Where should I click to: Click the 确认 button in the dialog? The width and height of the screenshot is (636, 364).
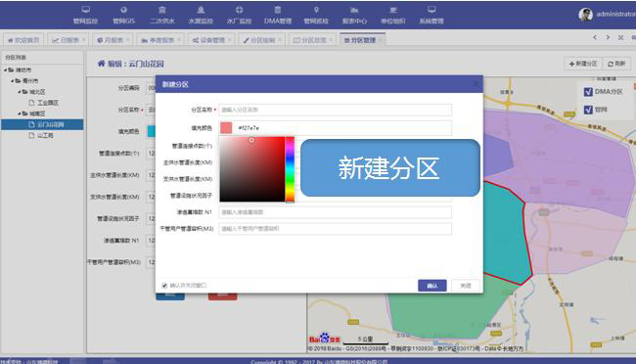click(x=432, y=286)
